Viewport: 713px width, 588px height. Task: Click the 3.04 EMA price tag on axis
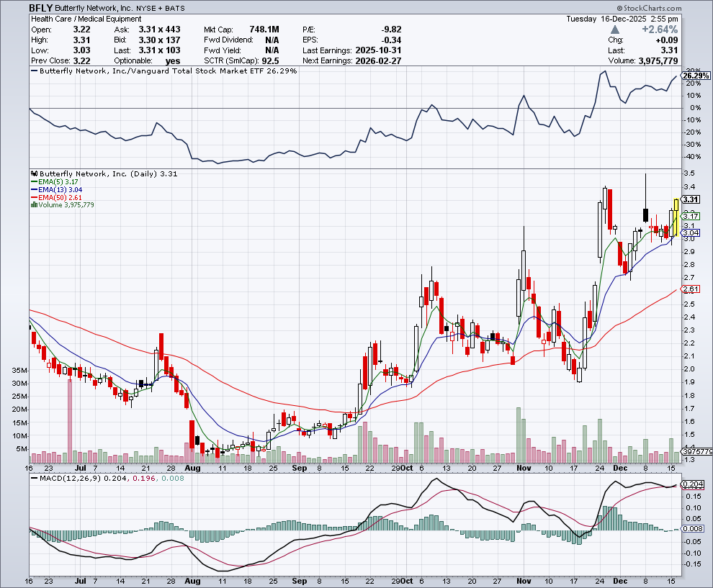click(691, 233)
